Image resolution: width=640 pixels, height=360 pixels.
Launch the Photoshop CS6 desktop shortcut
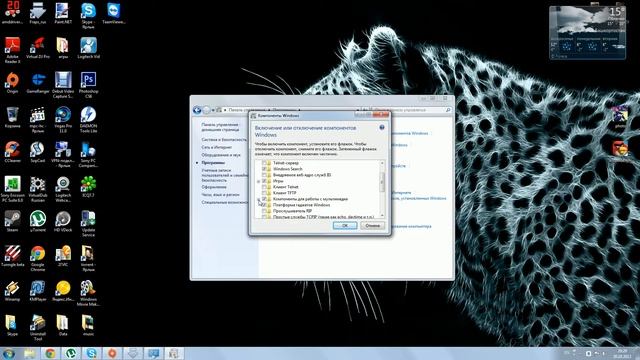click(88, 85)
